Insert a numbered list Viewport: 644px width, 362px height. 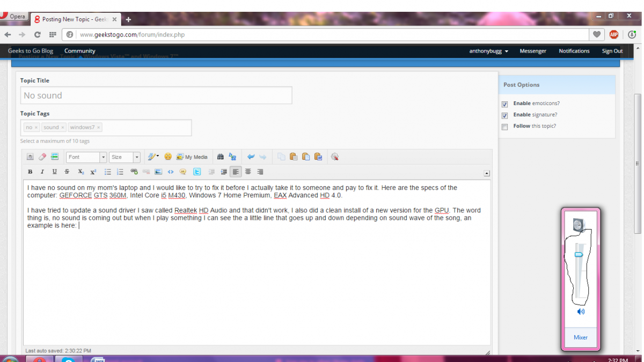120,172
